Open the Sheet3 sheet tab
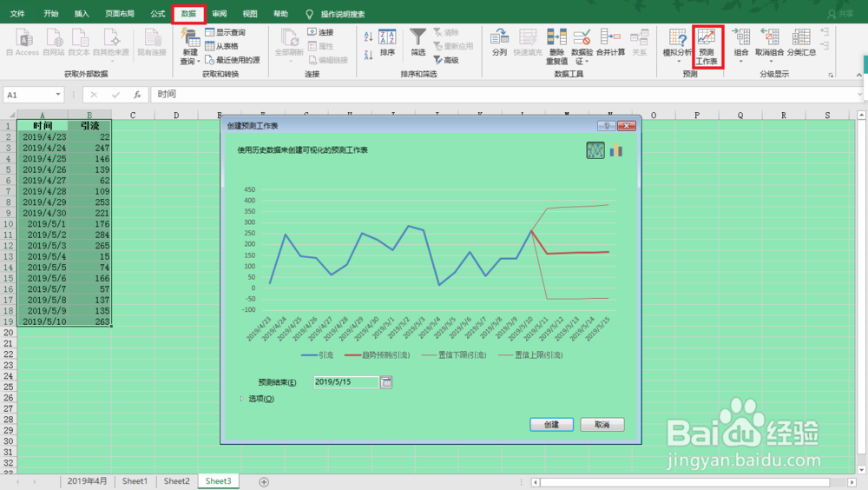 pyautogui.click(x=218, y=481)
